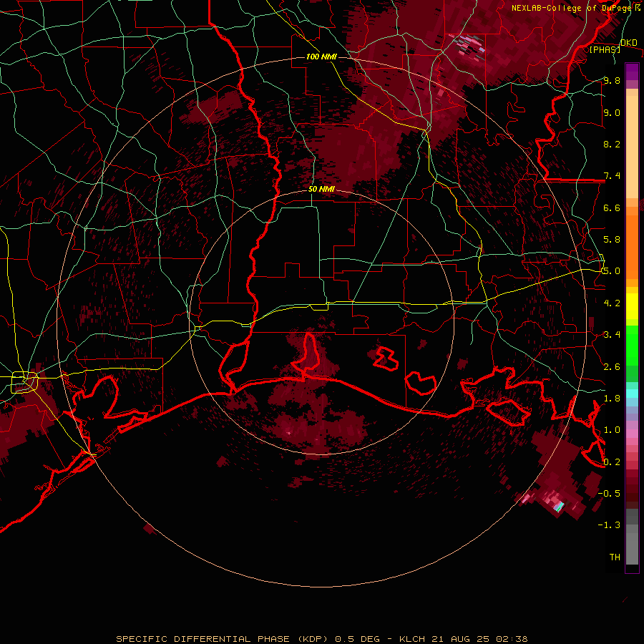Select the 7.4 scale value
Screen dimensions: 644x644
click(x=612, y=176)
